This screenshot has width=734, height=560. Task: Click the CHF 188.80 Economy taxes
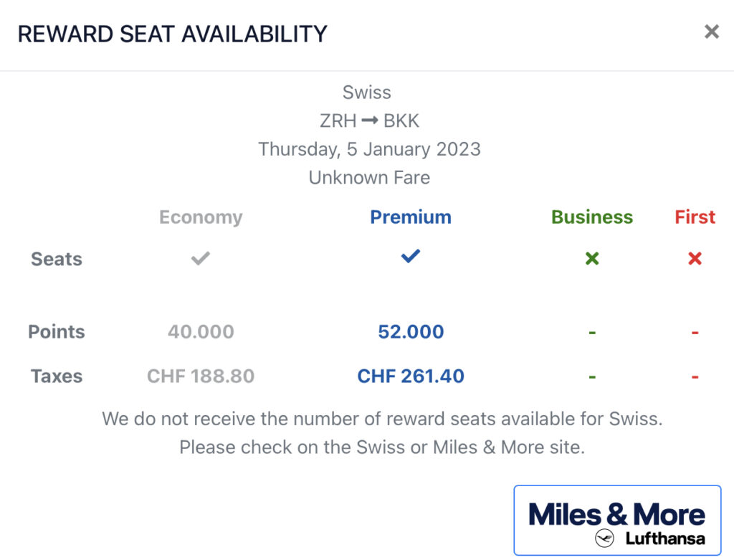pos(201,376)
